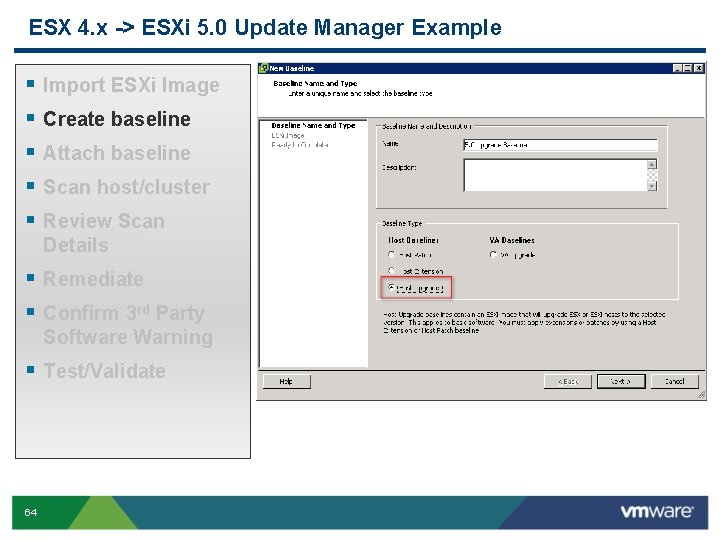Click the dialog's resize grip corner
Image resolution: width=720 pixels, height=540 pixels.
pos(701,394)
